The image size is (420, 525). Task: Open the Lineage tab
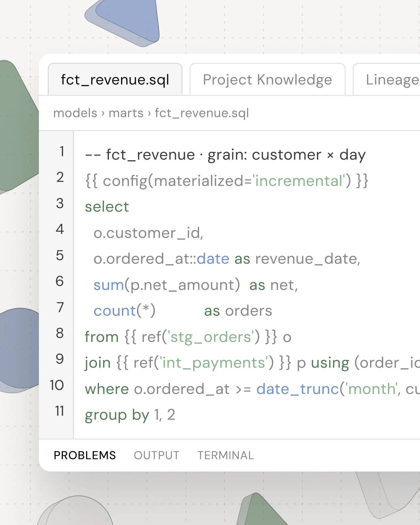click(x=387, y=79)
